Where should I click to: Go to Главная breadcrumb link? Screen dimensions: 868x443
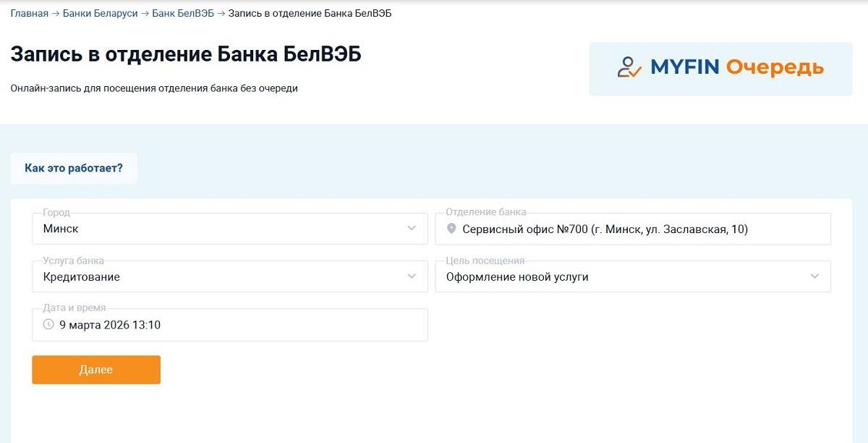point(29,14)
